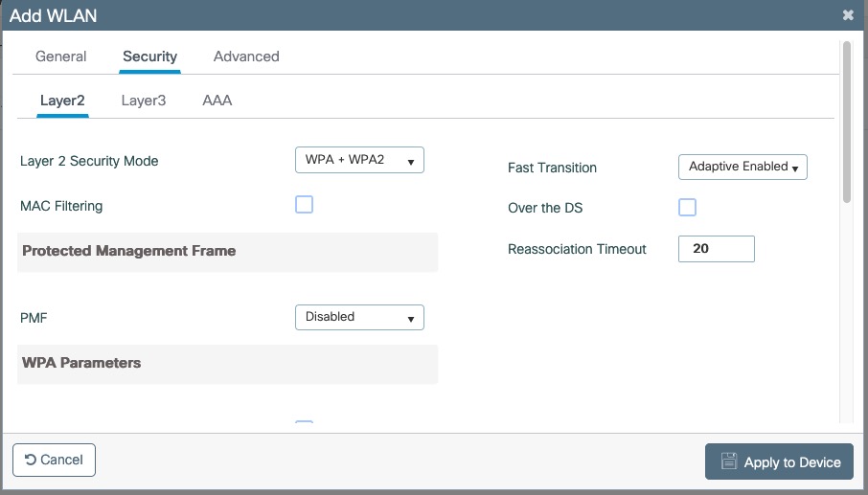Go to the Advanced tab
Screen dimensions: 868x495
pos(246,56)
